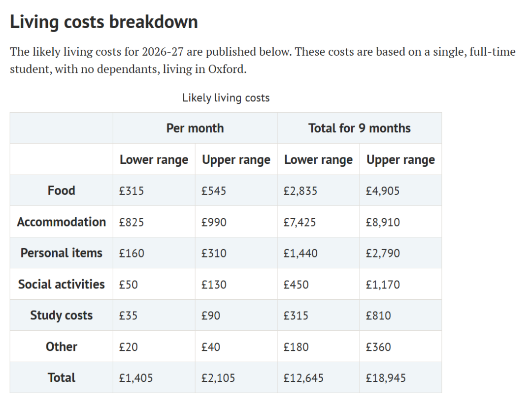The width and height of the screenshot is (532, 410).
Task: Click the 'Other' row label
Action: tap(62, 347)
